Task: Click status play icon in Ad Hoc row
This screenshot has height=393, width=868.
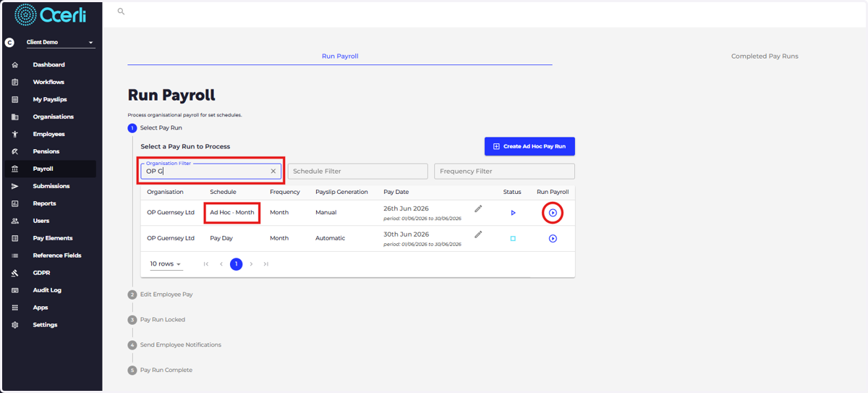Action: tap(513, 213)
